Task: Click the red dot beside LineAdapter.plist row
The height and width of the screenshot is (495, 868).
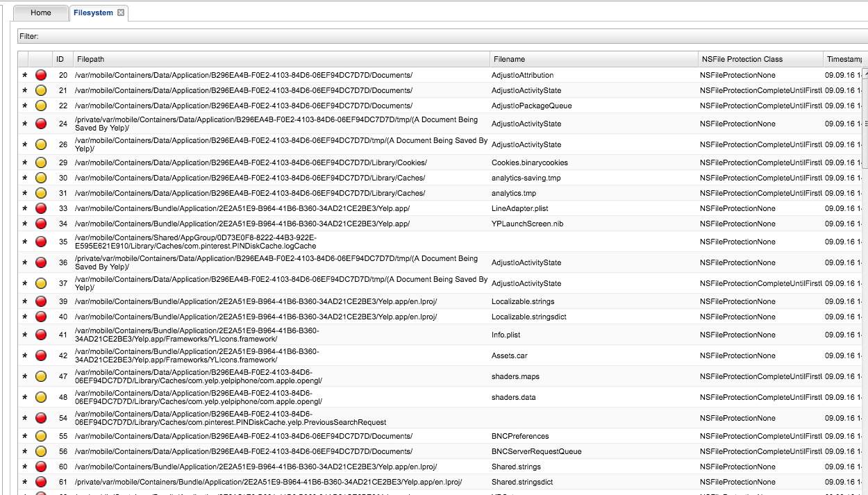Action: [41, 208]
